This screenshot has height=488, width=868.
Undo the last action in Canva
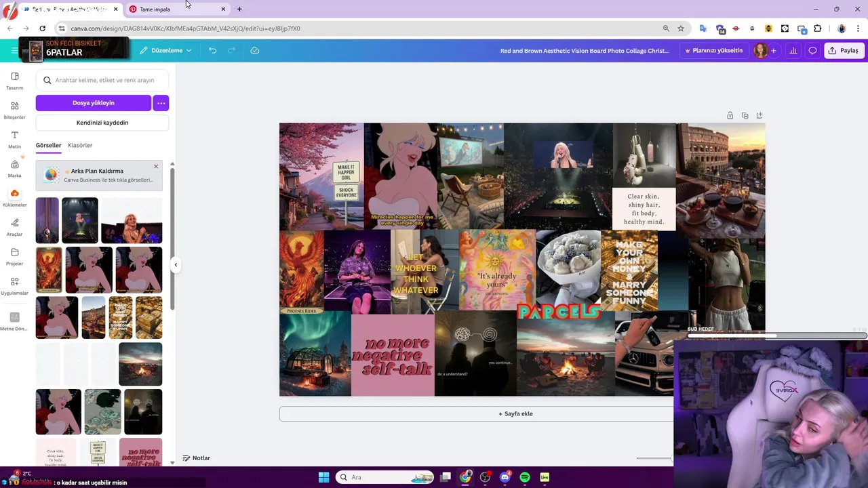212,50
